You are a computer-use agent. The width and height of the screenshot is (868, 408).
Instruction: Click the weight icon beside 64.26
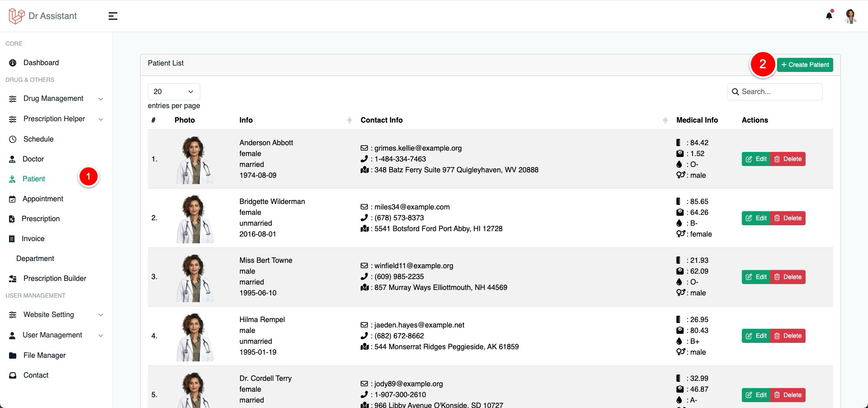[x=679, y=212]
